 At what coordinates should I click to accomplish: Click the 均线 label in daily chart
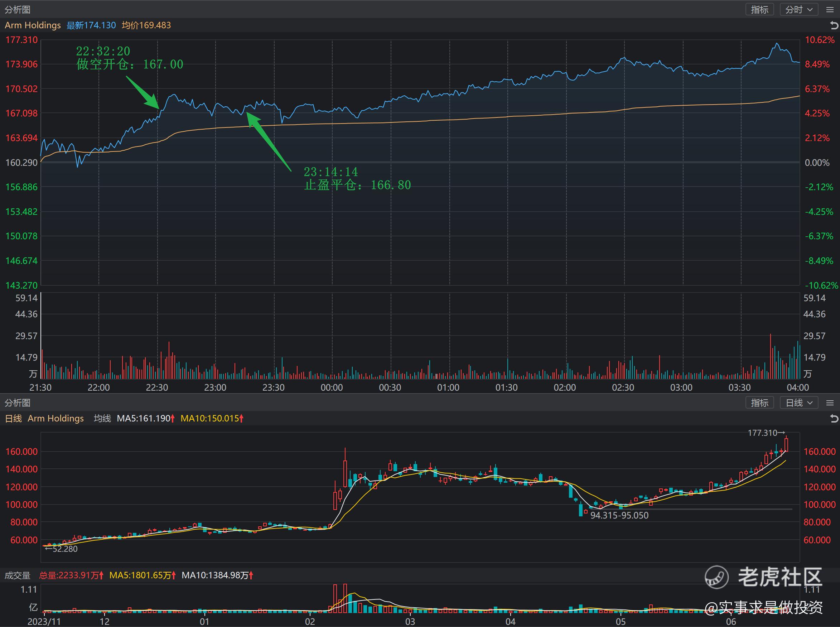(102, 419)
